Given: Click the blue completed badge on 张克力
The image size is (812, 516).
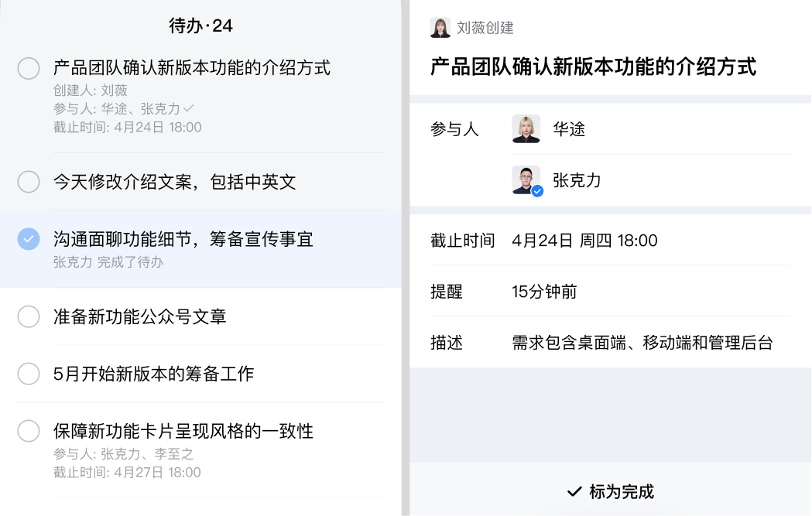Looking at the screenshot, I should coord(537,192).
